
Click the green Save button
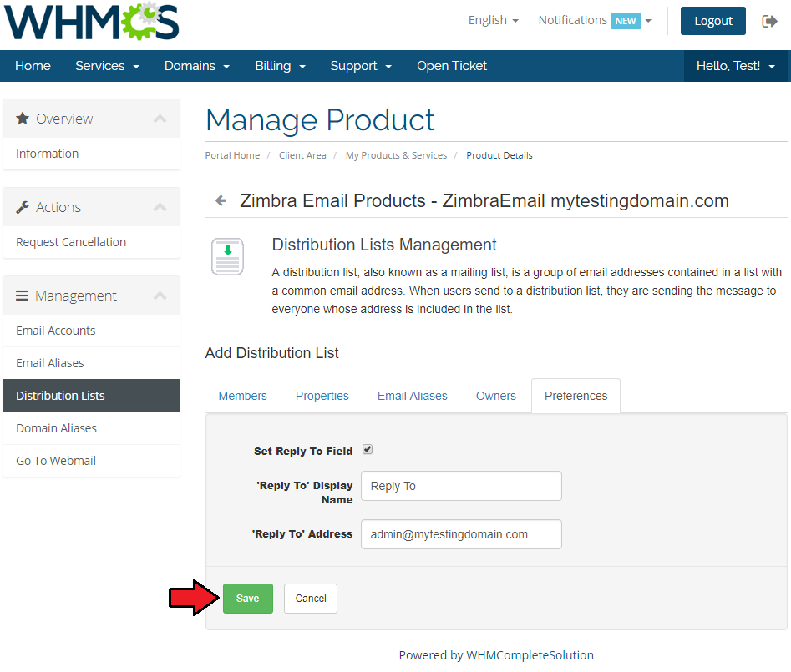[x=248, y=599]
